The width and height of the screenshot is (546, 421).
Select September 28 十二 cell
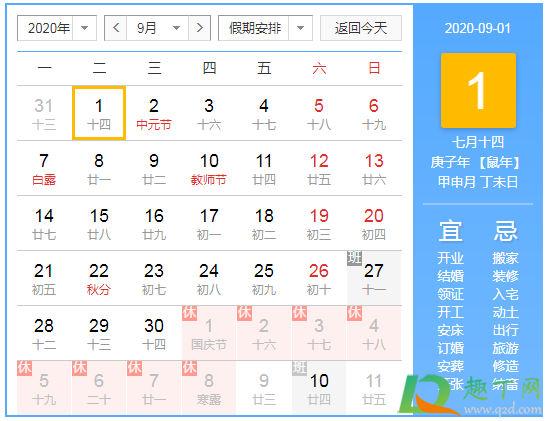point(44,333)
